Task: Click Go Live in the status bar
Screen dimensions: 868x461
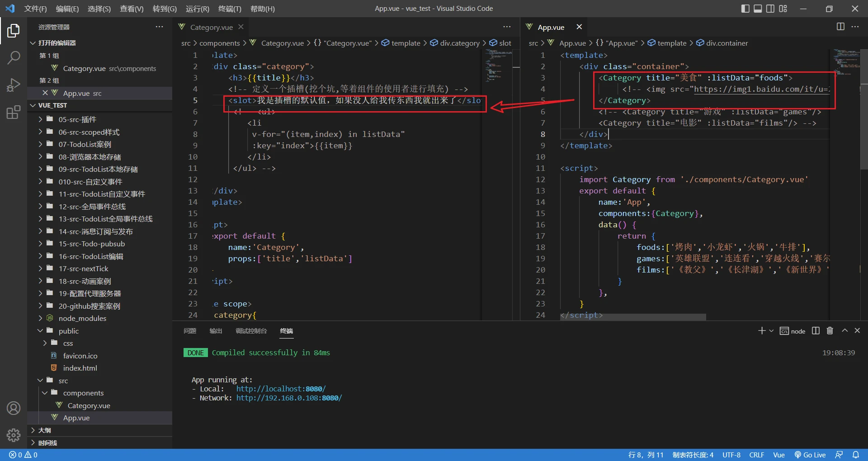Action: pos(810,455)
